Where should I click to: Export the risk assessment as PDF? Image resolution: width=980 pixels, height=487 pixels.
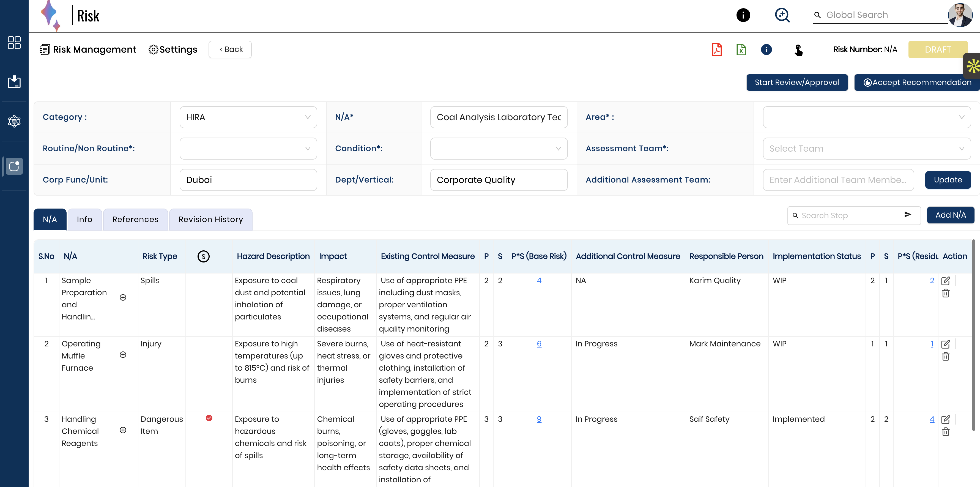point(717,50)
